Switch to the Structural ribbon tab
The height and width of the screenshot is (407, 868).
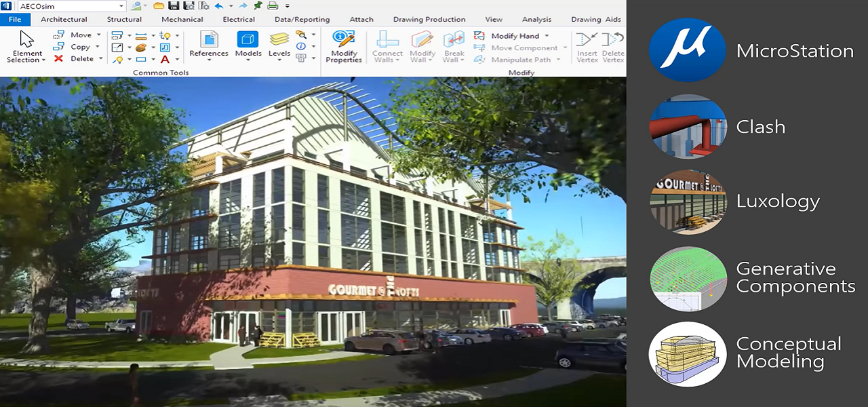click(124, 20)
